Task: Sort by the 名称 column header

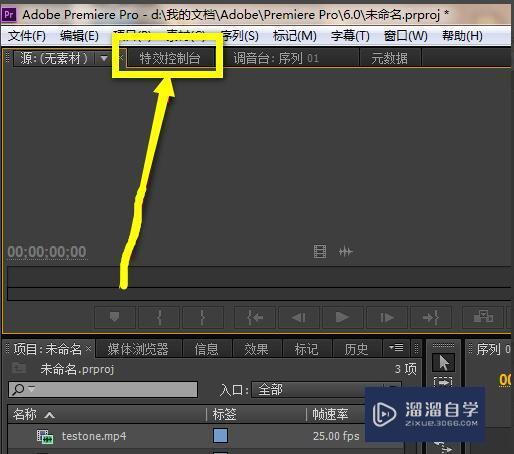Action: coord(25,415)
